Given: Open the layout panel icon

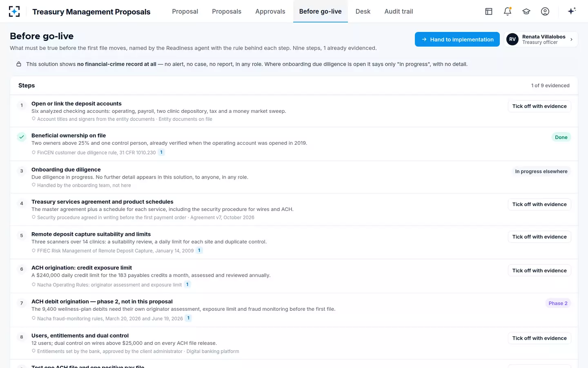Looking at the screenshot, I should pos(489,11).
